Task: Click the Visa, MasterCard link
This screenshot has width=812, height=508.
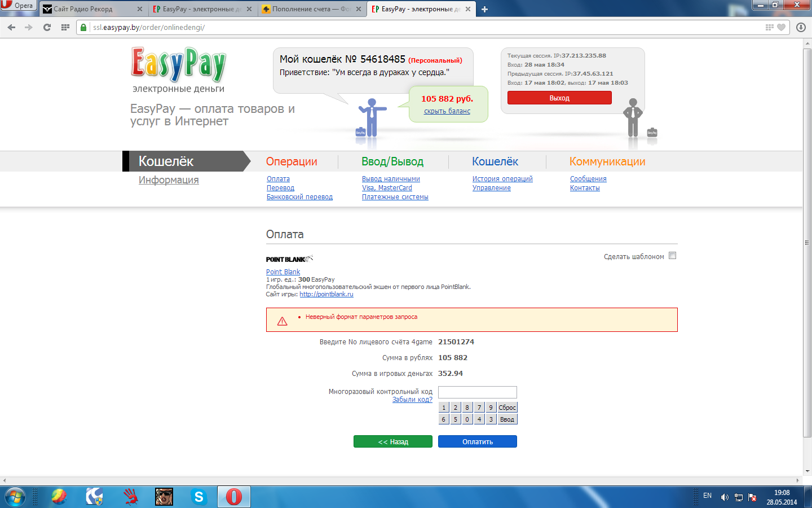Action: click(387, 188)
